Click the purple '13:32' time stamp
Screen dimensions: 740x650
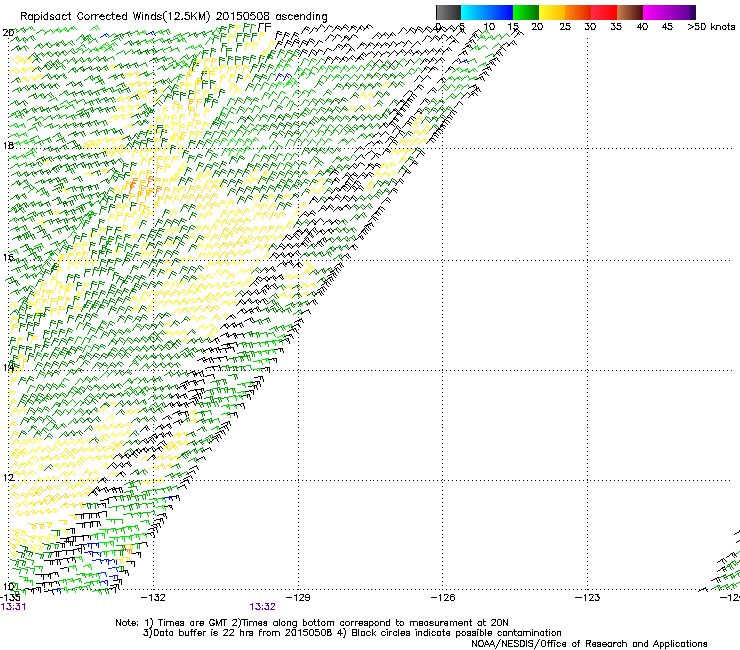coord(262,607)
